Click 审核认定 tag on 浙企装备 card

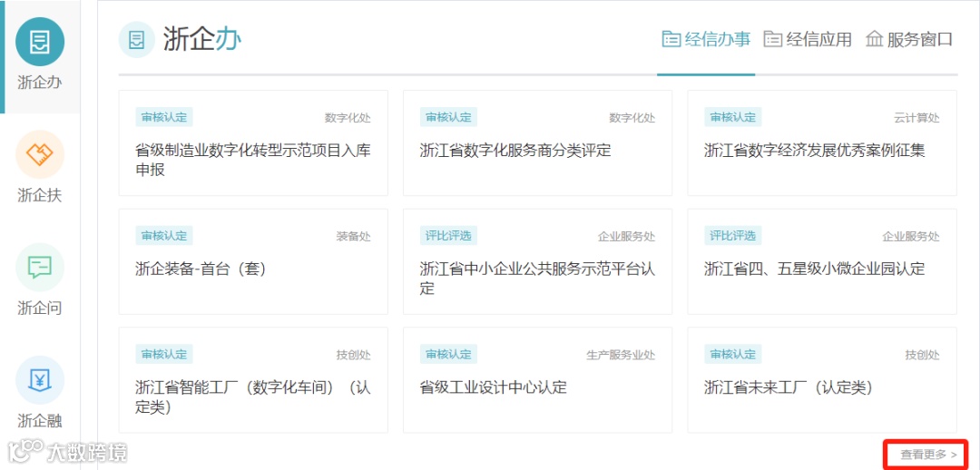pyautogui.click(x=164, y=236)
